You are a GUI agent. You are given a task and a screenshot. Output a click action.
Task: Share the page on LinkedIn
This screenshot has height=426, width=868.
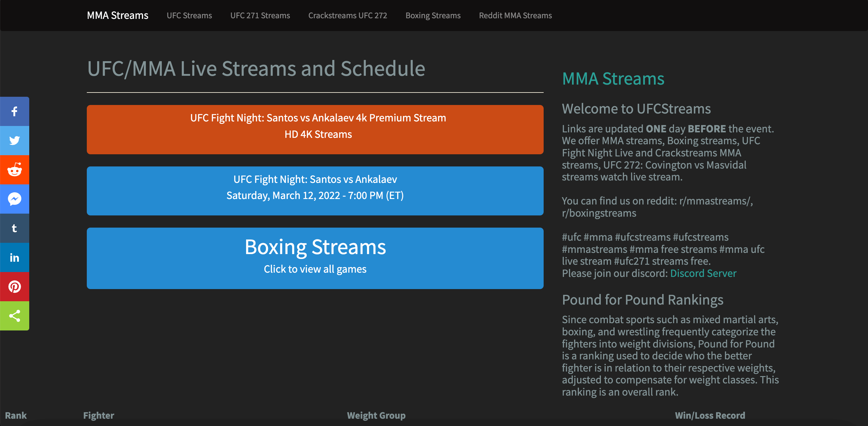pos(15,257)
